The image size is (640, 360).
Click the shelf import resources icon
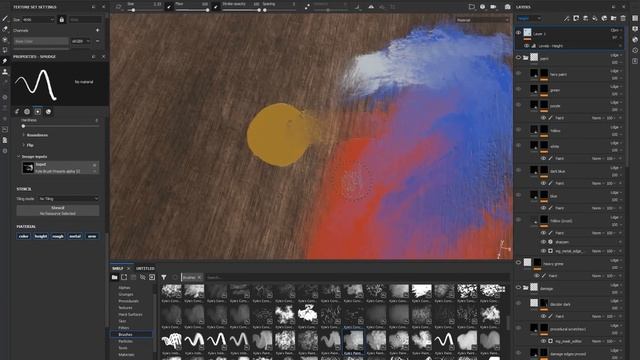(x=152, y=277)
